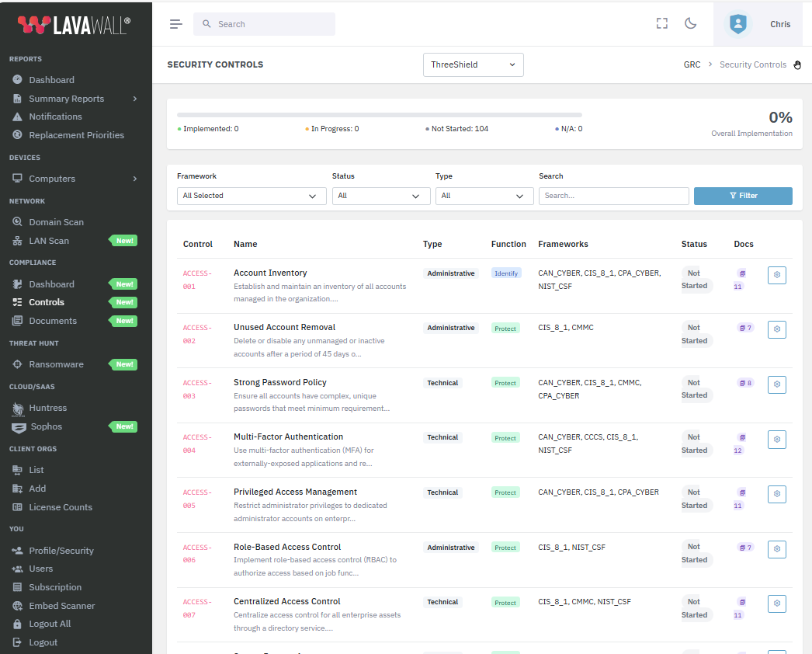Open the ThreeShield organization dropdown
The width and height of the screenshot is (812, 654).
click(473, 65)
